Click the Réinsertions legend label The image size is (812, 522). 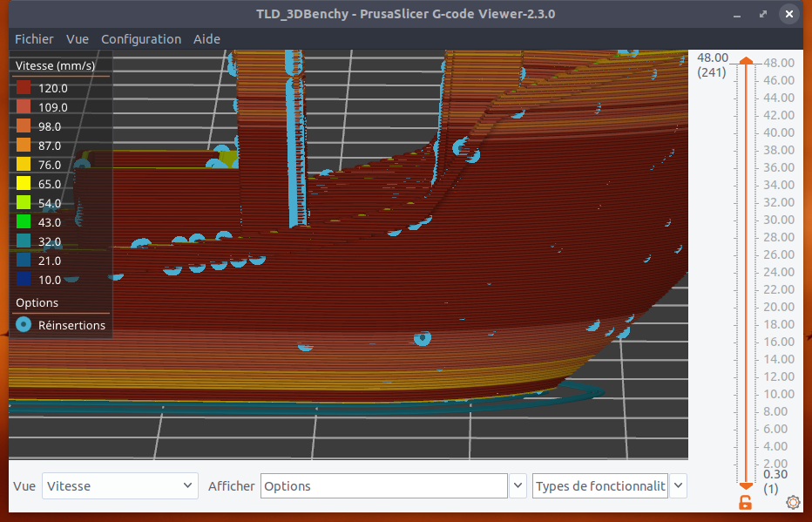coord(71,325)
